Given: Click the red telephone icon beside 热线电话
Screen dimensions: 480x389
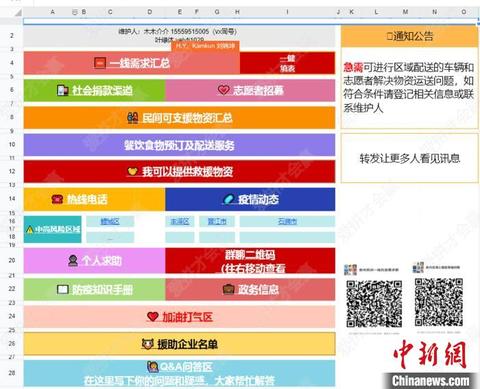Looking at the screenshot, I should (57, 199).
